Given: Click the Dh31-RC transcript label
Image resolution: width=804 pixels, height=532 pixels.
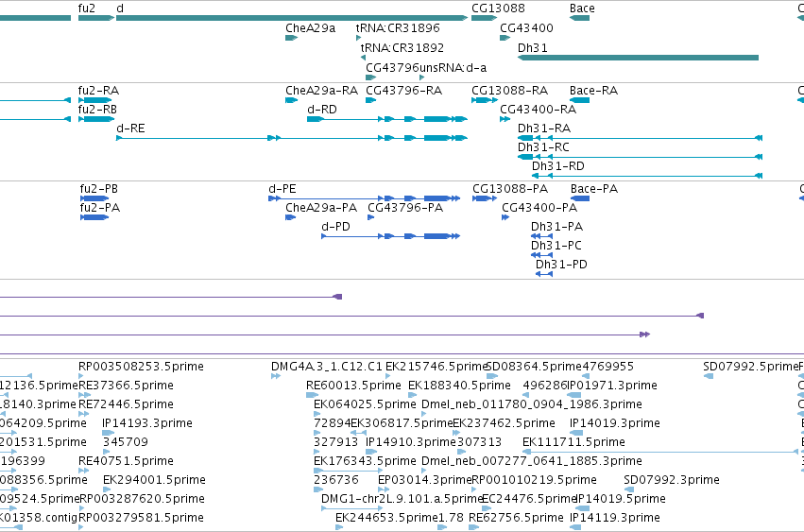Looking at the screenshot, I should coord(543,147).
